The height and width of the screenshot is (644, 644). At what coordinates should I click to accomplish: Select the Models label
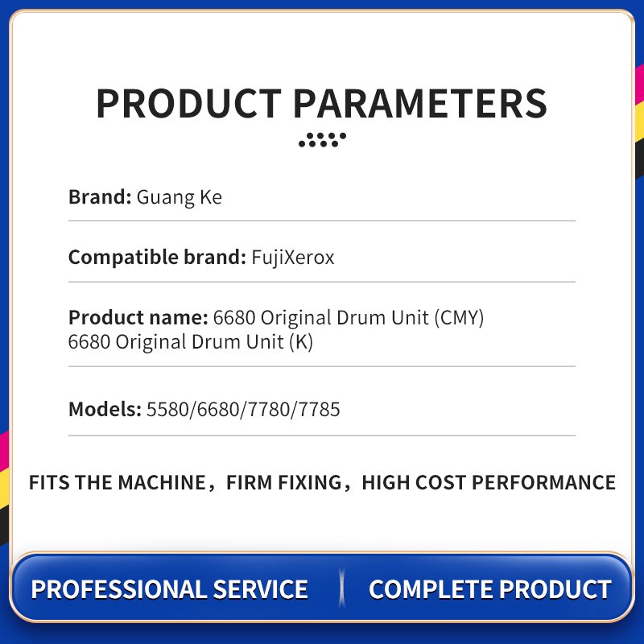point(105,409)
